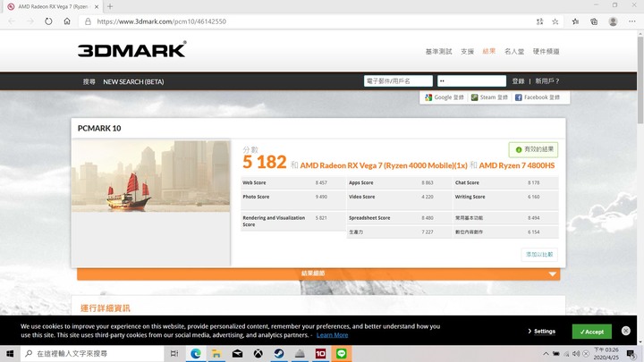The image size is (644, 362).
Task: Click the Apps Score row
Action: (400, 182)
